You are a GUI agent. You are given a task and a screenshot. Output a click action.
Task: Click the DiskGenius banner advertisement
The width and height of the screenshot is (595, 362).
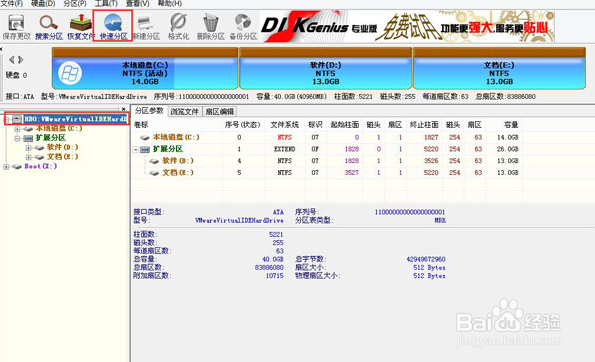[x=407, y=26]
